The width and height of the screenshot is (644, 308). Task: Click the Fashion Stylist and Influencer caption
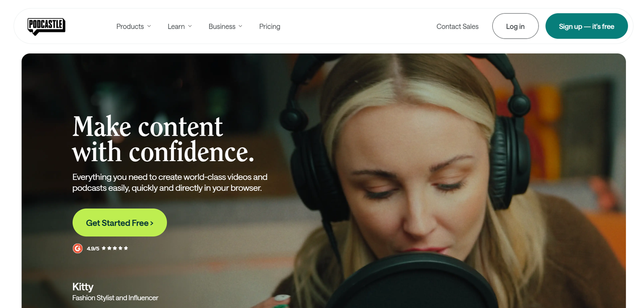[x=115, y=298]
